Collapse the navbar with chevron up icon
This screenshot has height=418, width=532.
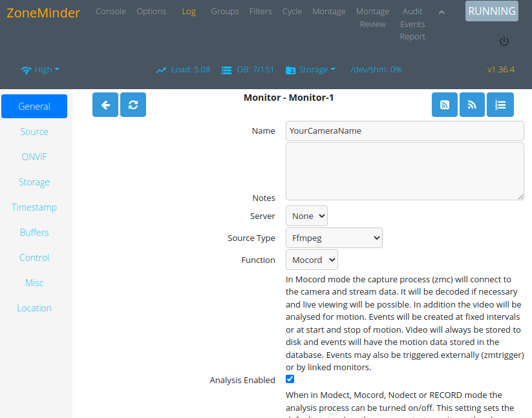pos(442,12)
